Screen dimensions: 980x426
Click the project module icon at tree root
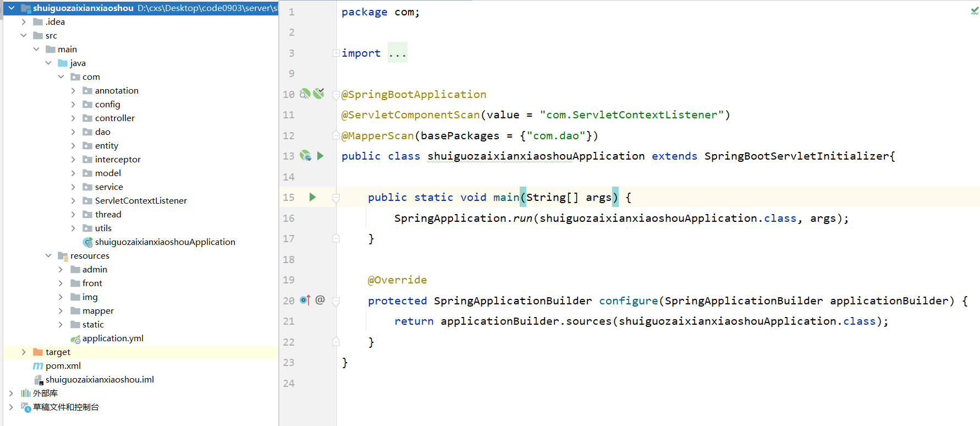(26, 8)
